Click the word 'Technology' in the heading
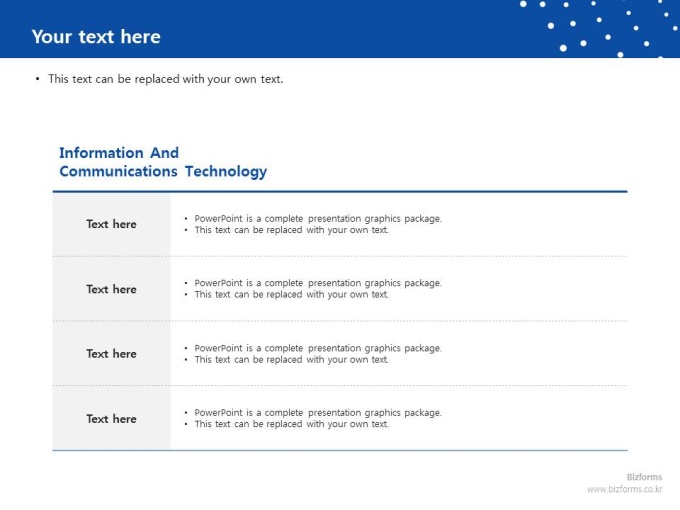 point(226,171)
